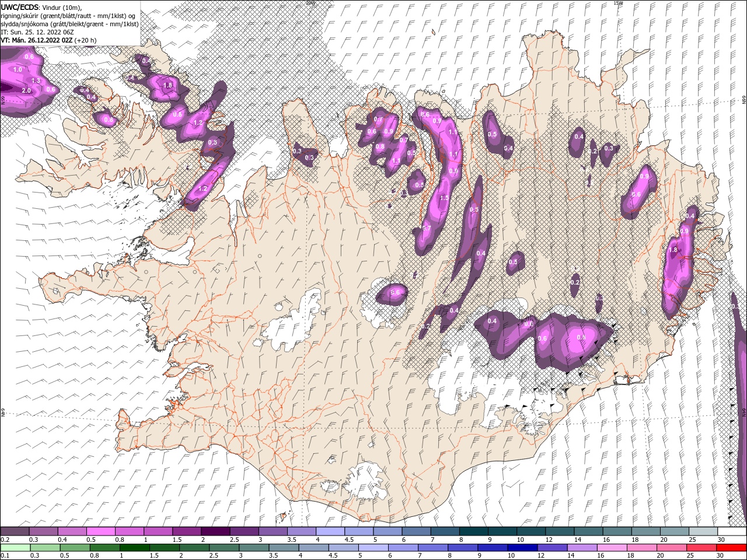
Task: Select the darkest purple swatch labeled 2 in upper legend
Action: (x=215, y=531)
